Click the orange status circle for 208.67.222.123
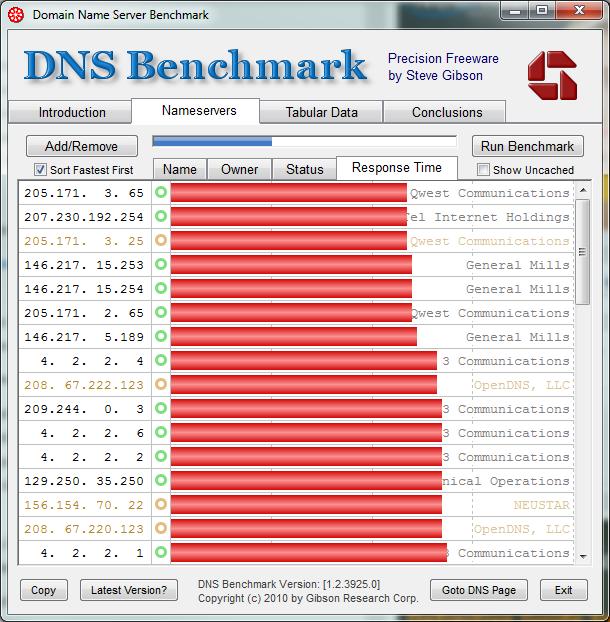Screen dimensions: 610x622 (x=161, y=384)
